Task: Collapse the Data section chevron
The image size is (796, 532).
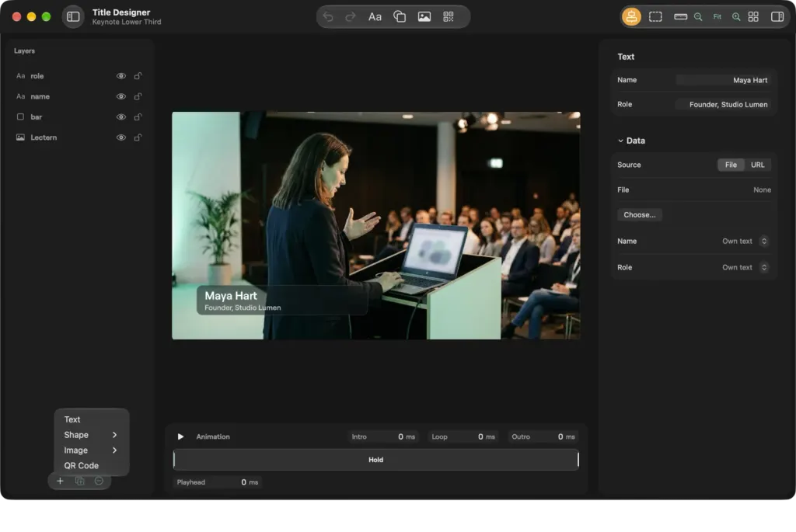Action: [x=620, y=141]
